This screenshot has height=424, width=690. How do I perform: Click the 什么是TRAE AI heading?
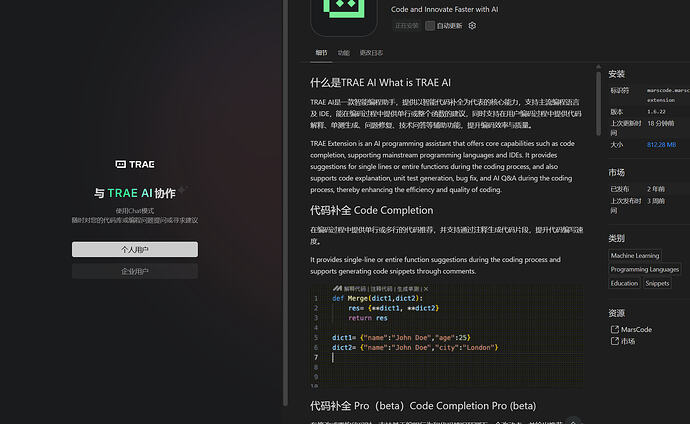tap(380, 83)
